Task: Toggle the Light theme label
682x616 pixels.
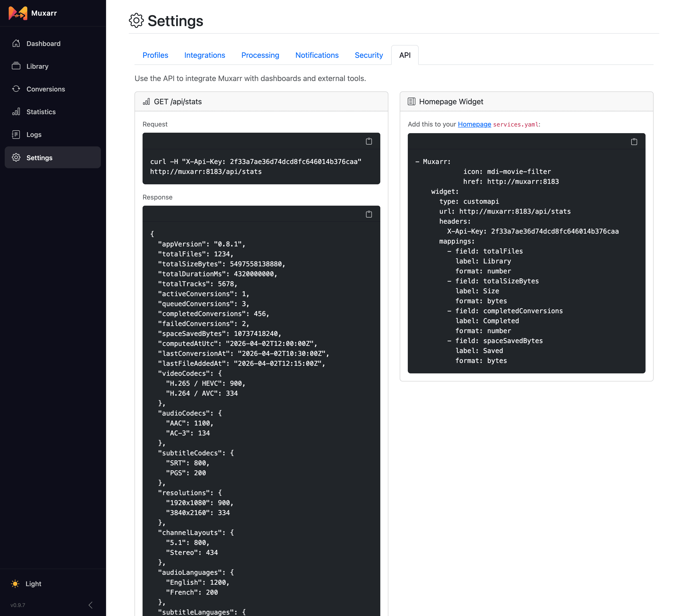Action: coord(33,584)
